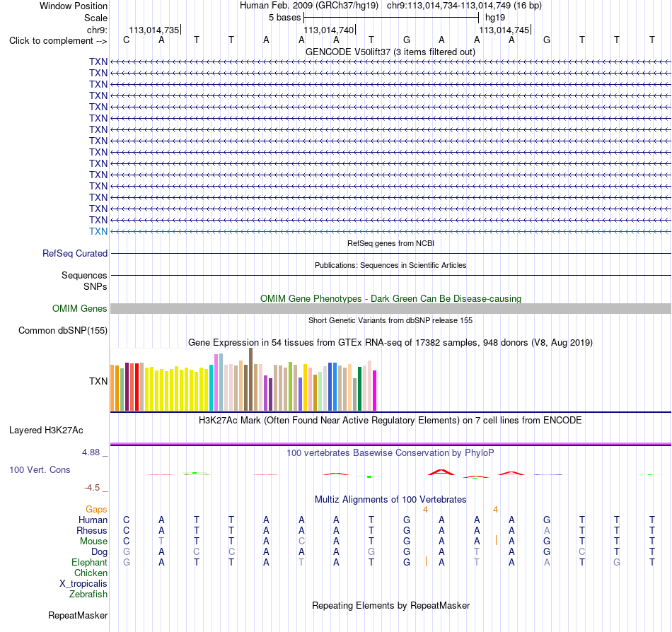Click the 'RepeatMasker' track label
This screenshot has width=672, height=632.
tap(78, 615)
